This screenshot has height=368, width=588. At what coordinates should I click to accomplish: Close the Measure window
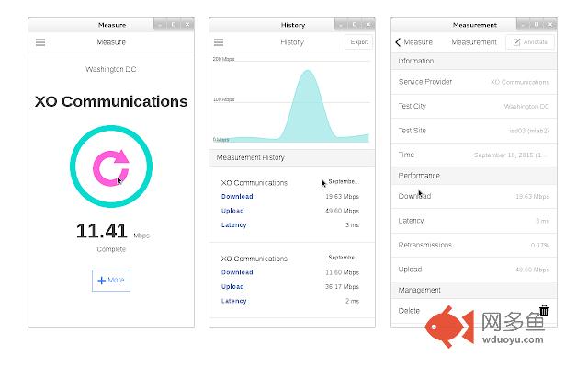(x=187, y=25)
